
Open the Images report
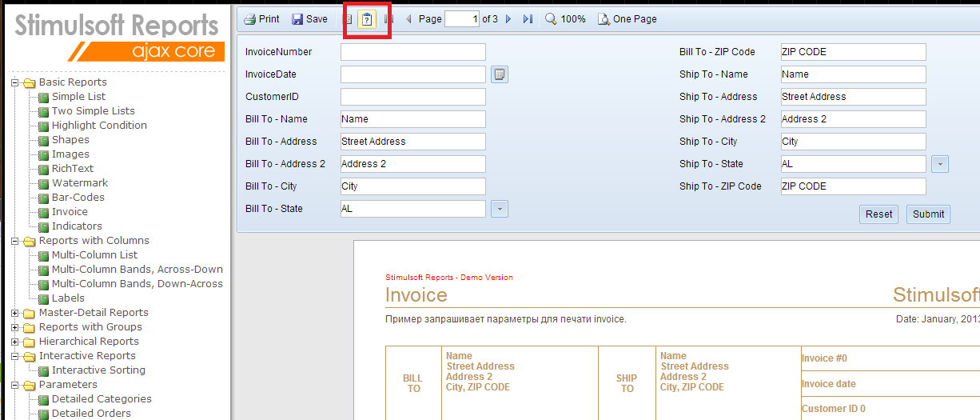pyautogui.click(x=70, y=154)
